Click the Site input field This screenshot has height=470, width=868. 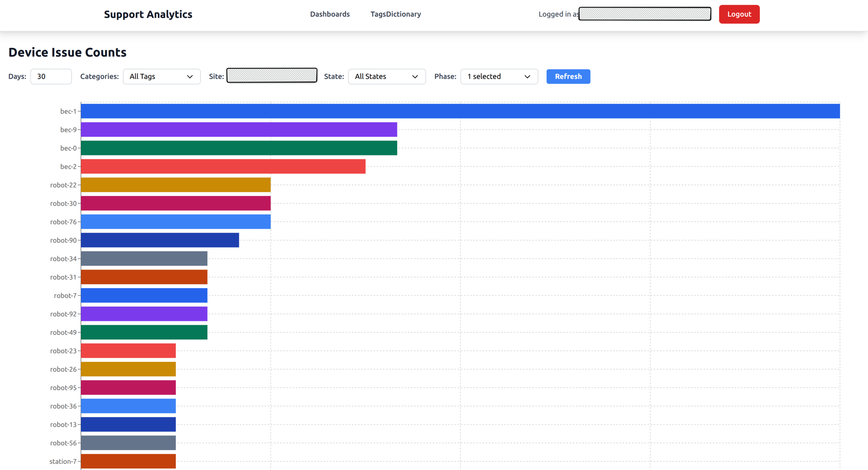(271, 75)
